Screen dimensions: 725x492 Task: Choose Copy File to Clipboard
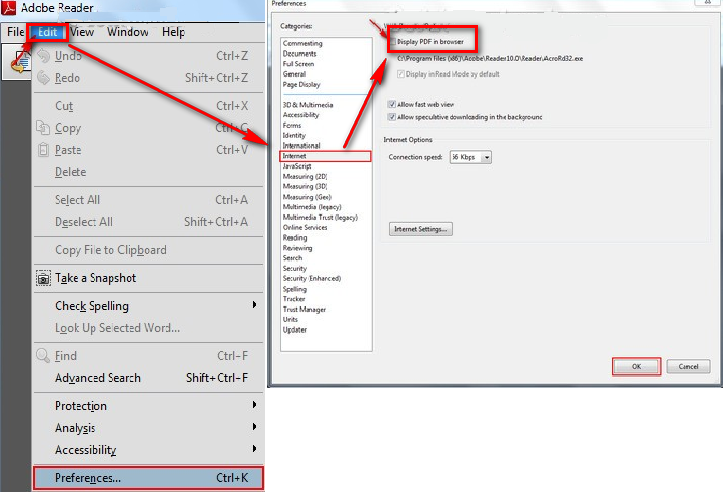[x=148, y=250]
